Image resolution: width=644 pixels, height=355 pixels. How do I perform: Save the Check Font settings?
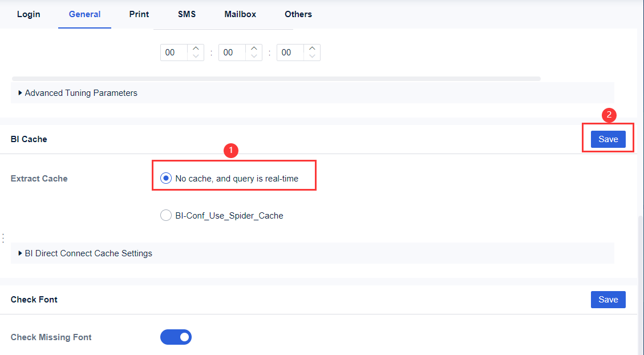tap(608, 299)
